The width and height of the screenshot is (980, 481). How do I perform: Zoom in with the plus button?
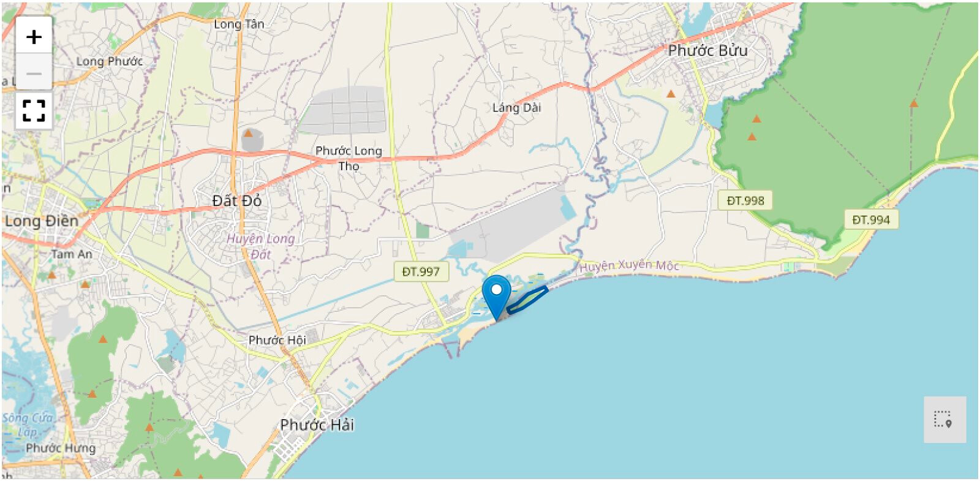pyautogui.click(x=34, y=37)
